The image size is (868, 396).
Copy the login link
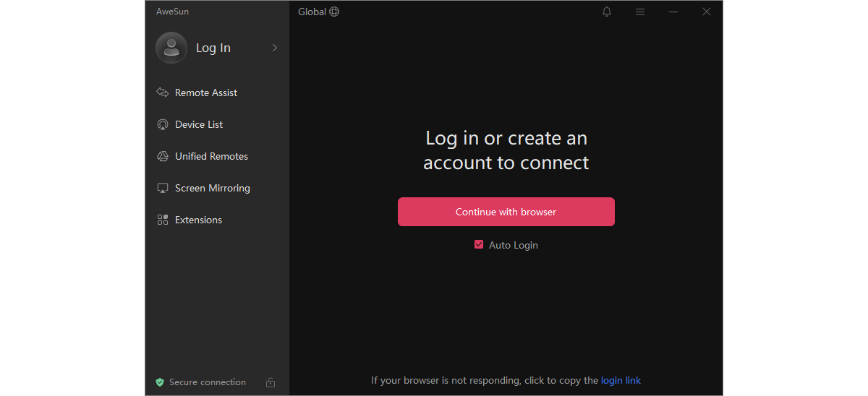coord(621,380)
